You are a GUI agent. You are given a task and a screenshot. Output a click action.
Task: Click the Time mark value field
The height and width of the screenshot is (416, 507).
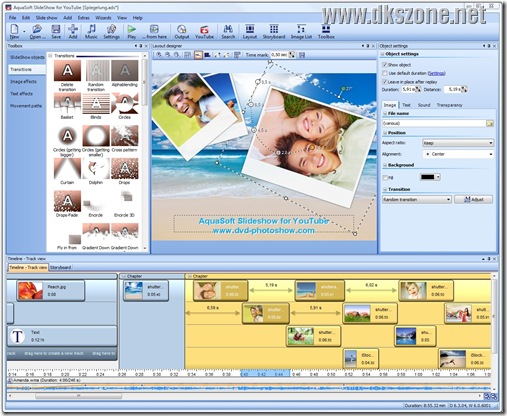click(279, 55)
